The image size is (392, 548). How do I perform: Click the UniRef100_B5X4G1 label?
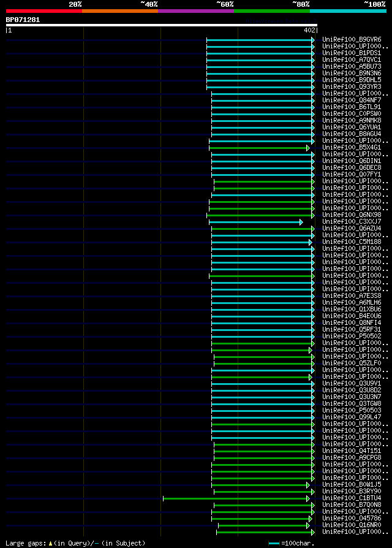(352, 148)
